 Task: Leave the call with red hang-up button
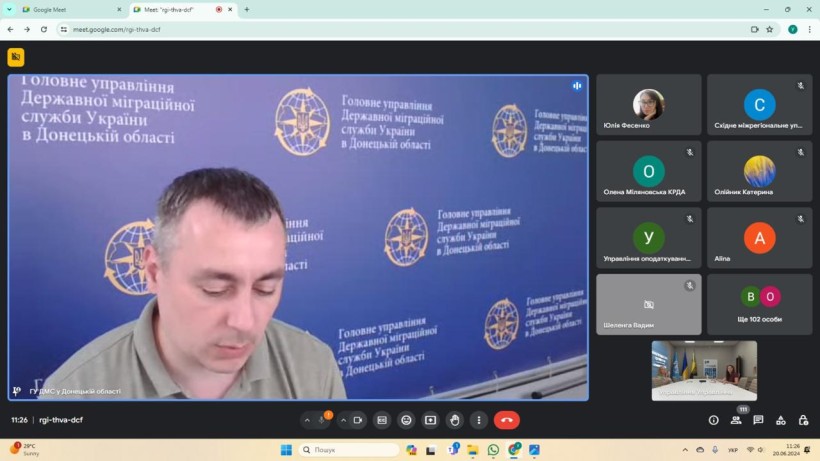point(507,420)
